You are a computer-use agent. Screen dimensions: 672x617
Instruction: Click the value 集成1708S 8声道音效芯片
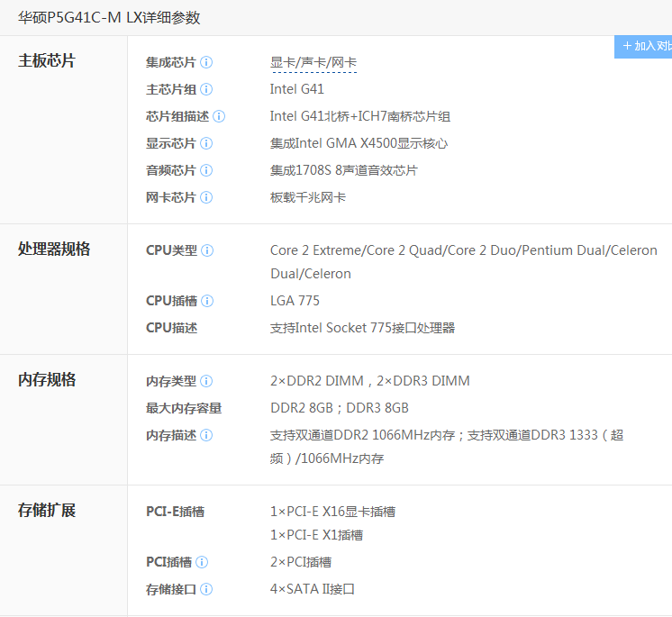(x=344, y=170)
